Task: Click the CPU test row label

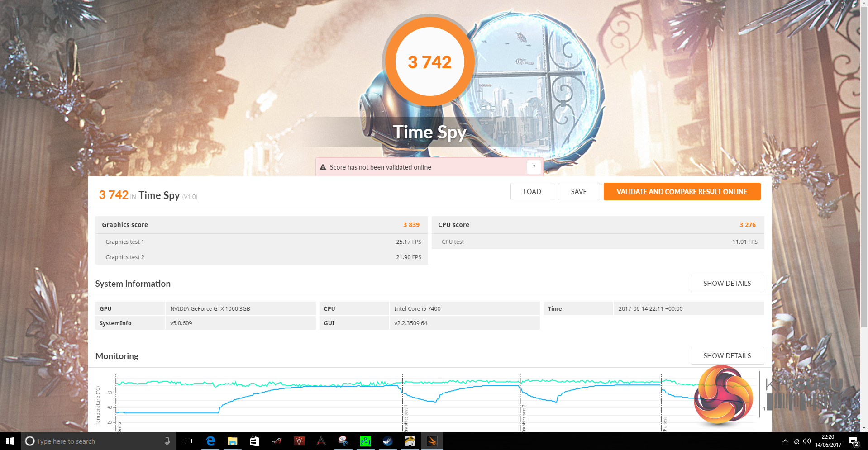Action: (x=453, y=242)
